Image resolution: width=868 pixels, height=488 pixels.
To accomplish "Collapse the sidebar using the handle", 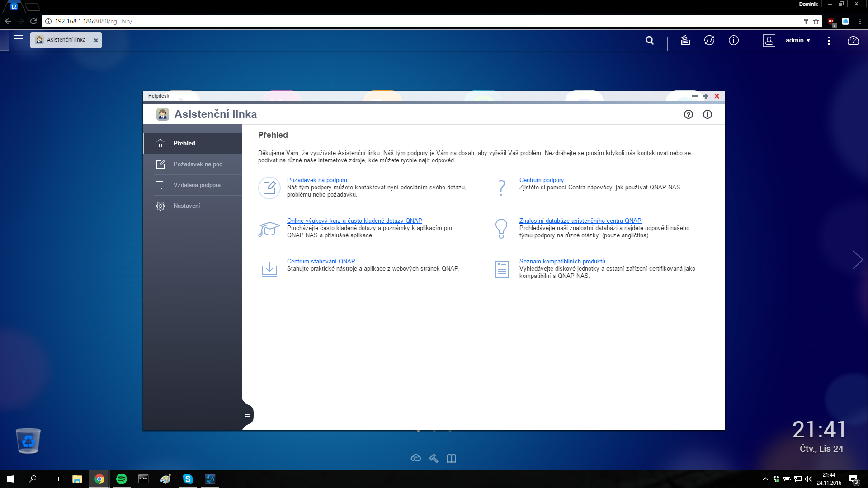I will click(x=247, y=415).
